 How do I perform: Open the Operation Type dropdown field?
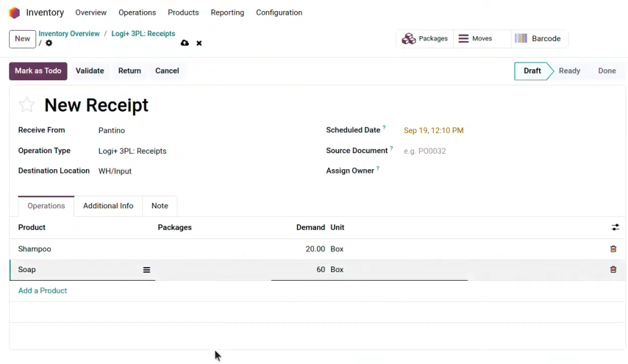coord(202,151)
